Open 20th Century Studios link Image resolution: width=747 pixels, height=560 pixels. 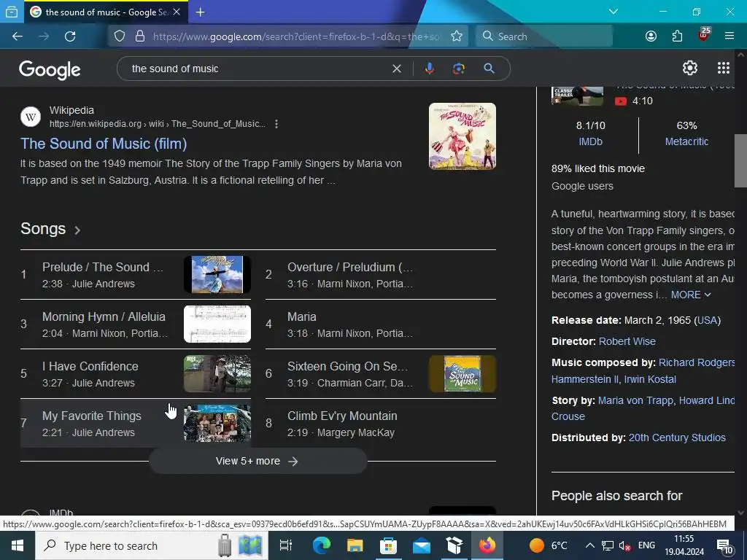click(x=677, y=437)
